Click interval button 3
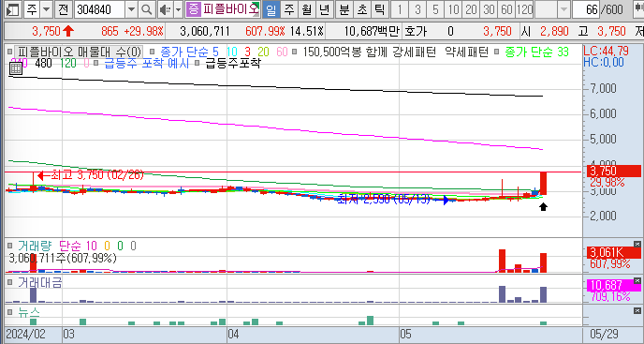This screenshot has width=644, height=344. [417, 9]
